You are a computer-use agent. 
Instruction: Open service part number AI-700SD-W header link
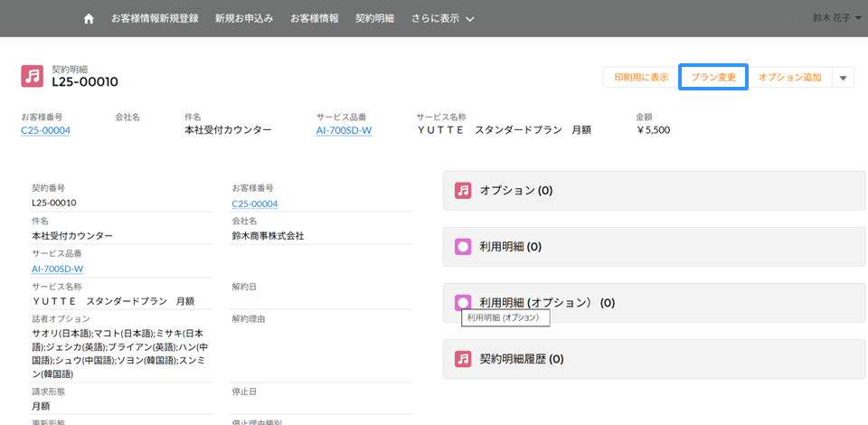pos(344,130)
